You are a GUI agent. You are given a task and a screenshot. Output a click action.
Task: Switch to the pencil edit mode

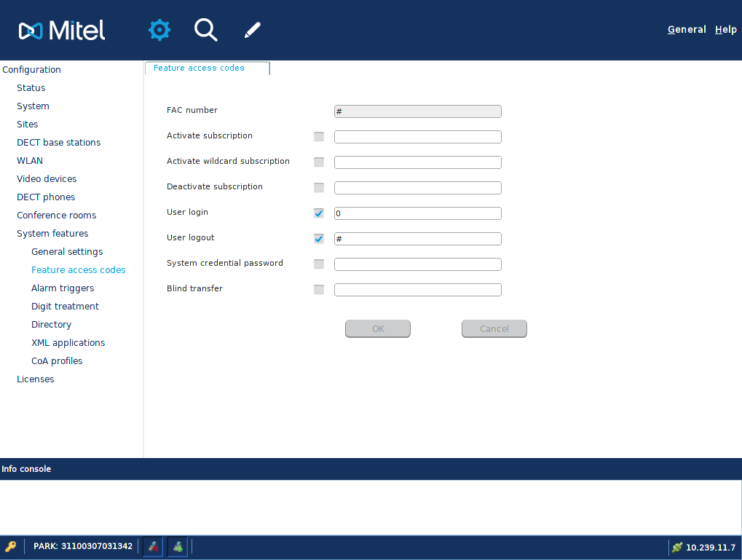pyautogui.click(x=252, y=30)
